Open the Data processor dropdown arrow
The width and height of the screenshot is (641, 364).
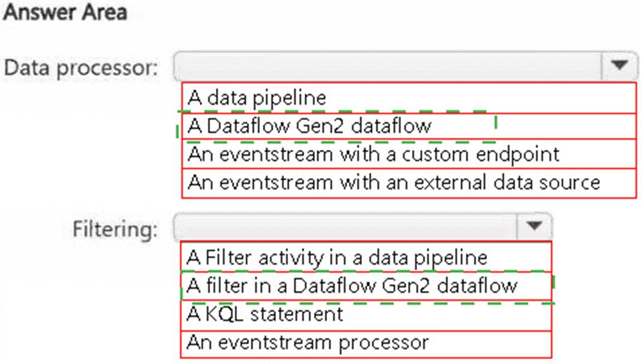[619, 67]
